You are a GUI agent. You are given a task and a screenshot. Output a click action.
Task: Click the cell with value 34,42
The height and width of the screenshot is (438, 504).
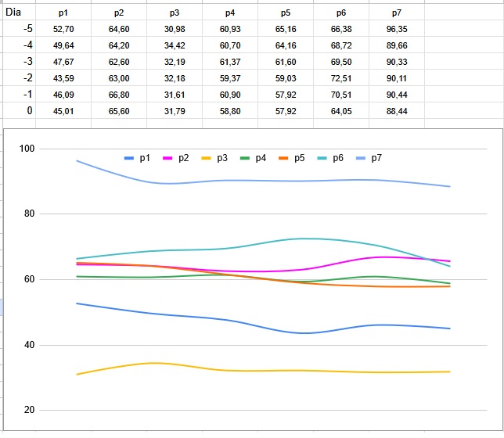pyautogui.click(x=175, y=45)
